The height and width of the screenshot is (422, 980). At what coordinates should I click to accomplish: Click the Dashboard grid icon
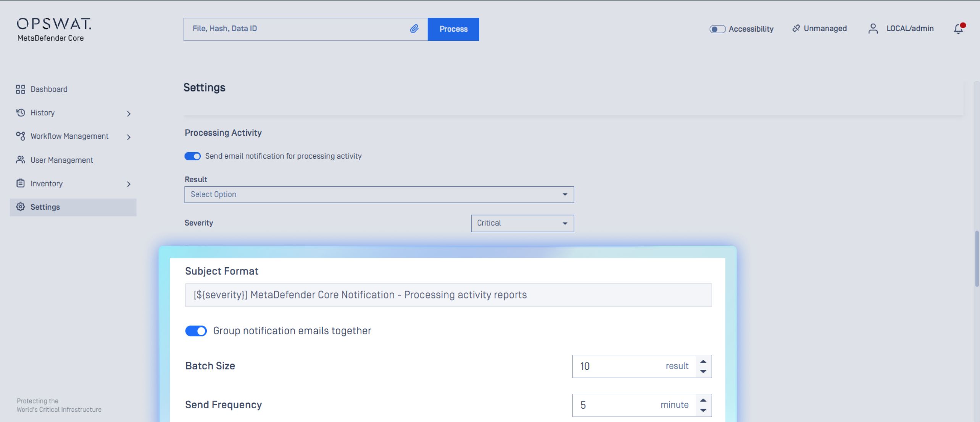pyautogui.click(x=21, y=89)
